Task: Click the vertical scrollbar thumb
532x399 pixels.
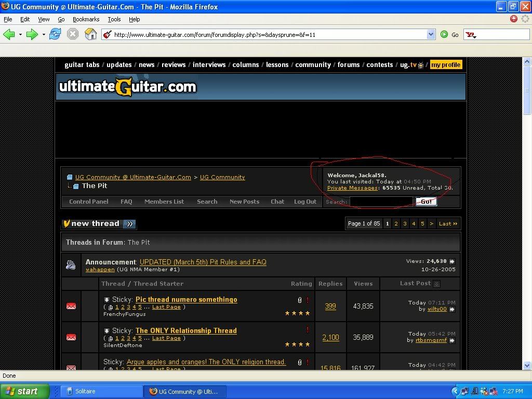Action: pyautogui.click(x=527, y=90)
